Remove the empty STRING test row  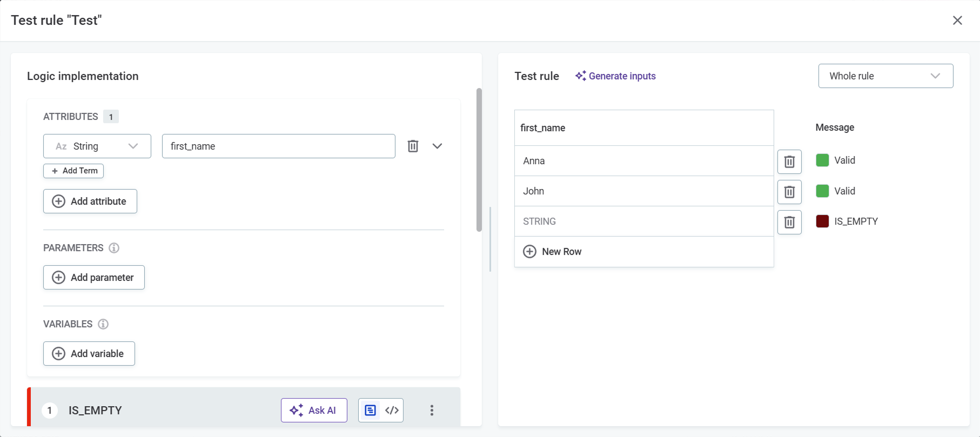[x=789, y=222]
